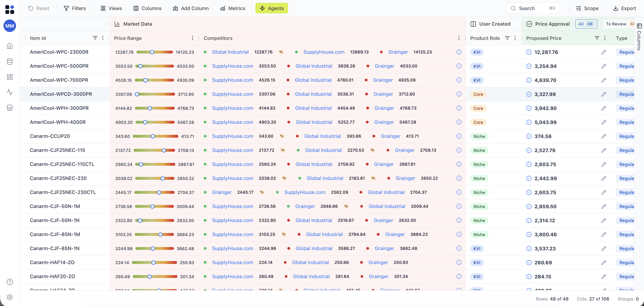The image size is (644, 306).
Task: Open the Columns toolbar option
Action: click(147, 8)
